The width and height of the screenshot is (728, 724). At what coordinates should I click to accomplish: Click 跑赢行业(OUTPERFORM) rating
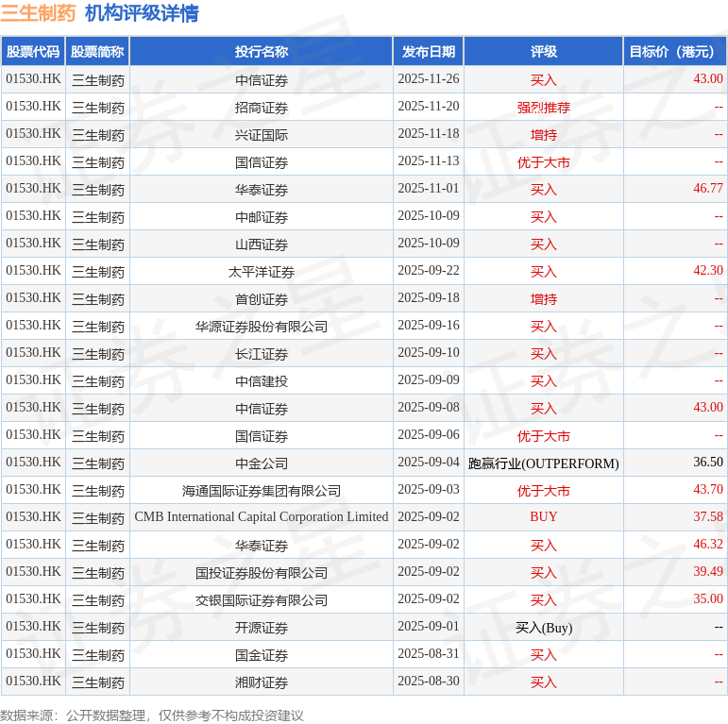[544, 463]
